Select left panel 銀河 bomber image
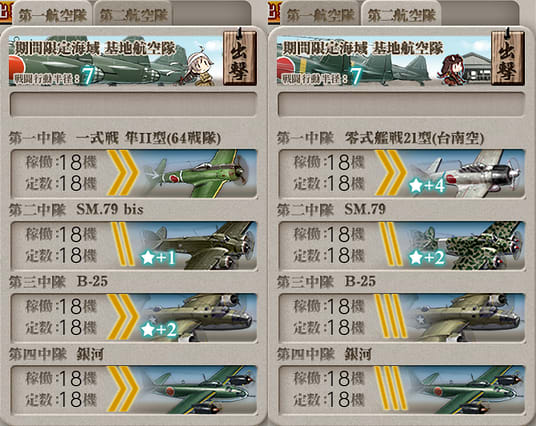 [198, 390]
